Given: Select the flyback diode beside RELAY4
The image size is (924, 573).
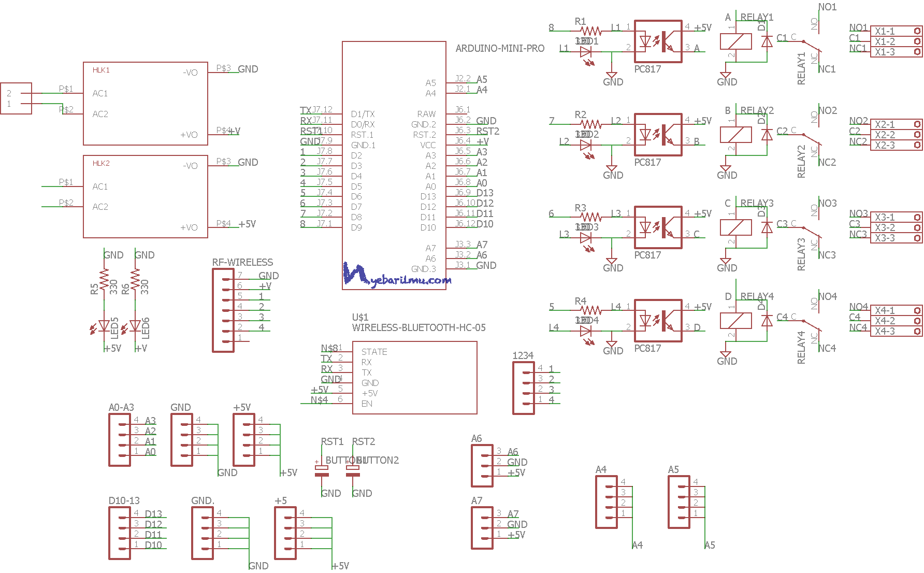Looking at the screenshot, I should pyautogui.click(x=767, y=321).
